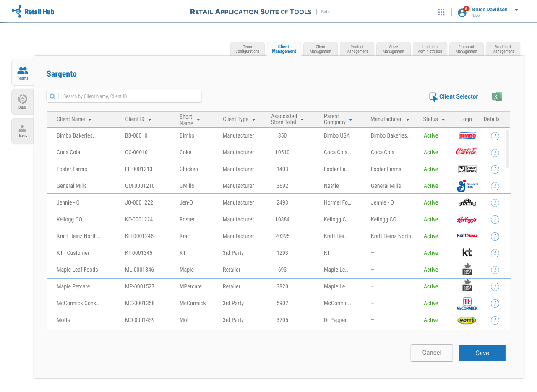The image size is (537, 392).
Task: Click the Dr Pepper parent company cell
Action: tap(337, 320)
